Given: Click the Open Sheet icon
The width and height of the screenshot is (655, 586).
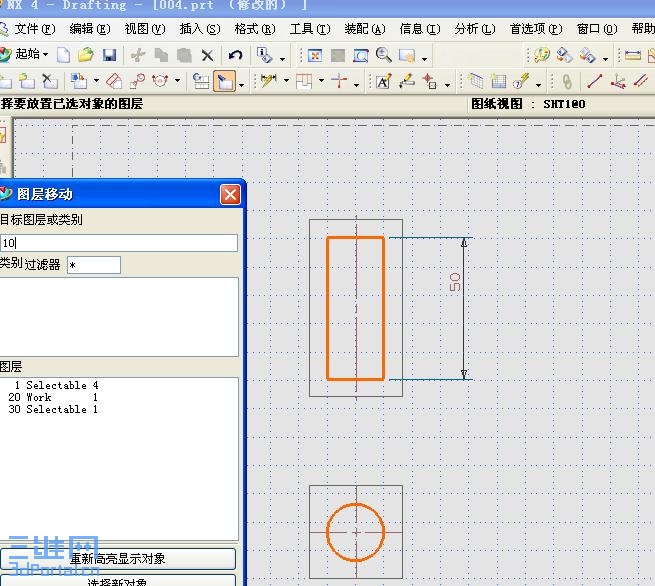Looking at the screenshot, I should (x=27, y=81).
